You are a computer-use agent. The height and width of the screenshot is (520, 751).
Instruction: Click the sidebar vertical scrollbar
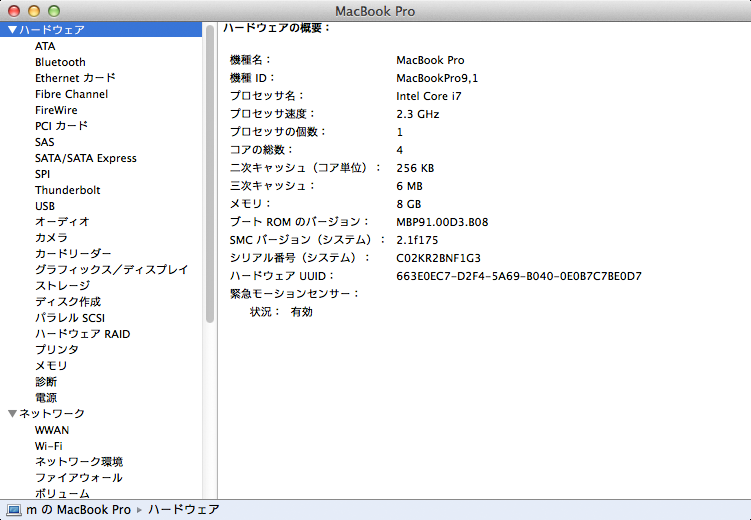(x=210, y=170)
